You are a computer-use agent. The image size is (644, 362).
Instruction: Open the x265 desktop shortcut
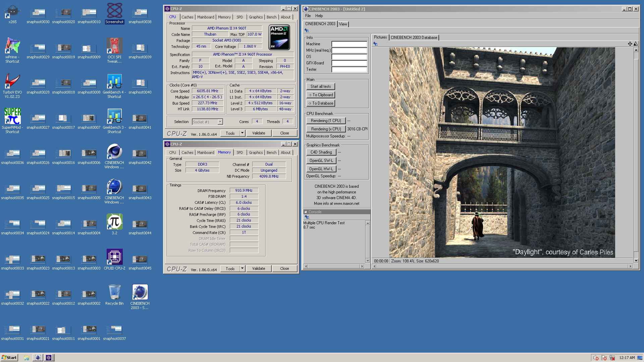12,14
